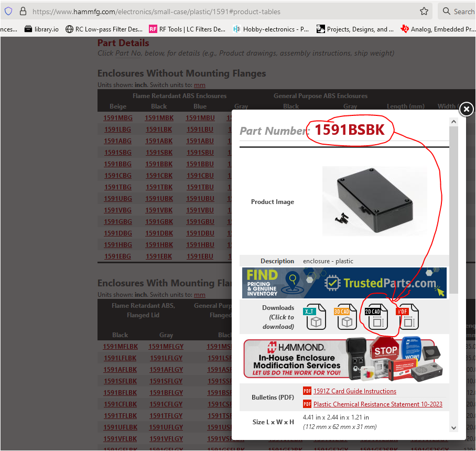Open part 1591EBU details
The image size is (476, 451).
(200, 256)
